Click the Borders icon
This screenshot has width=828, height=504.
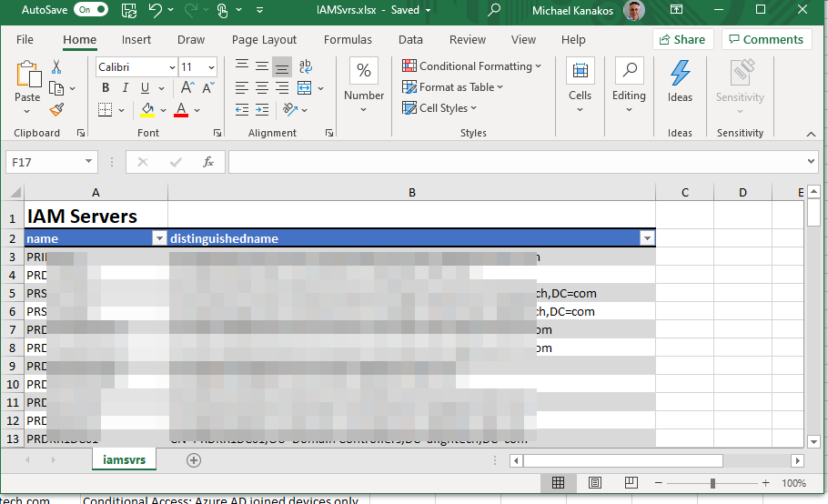pyautogui.click(x=105, y=110)
